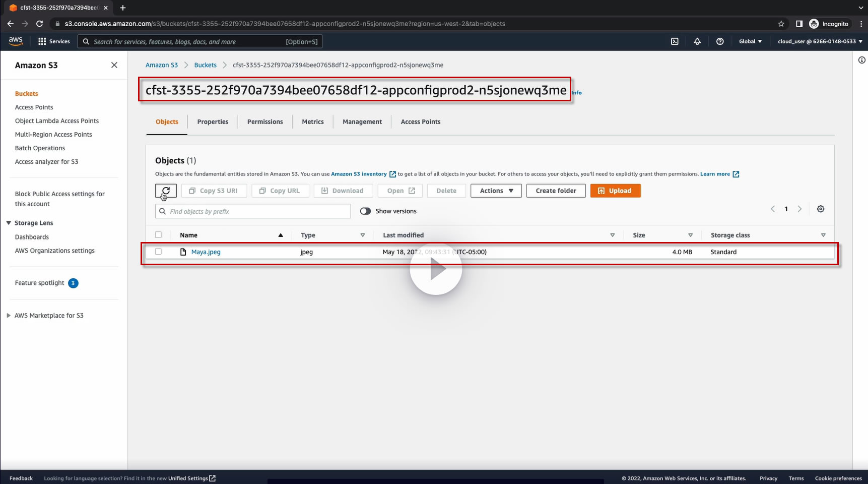This screenshot has height=484, width=868.
Task: Switch to the Permissions tab
Action: click(265, 122)
